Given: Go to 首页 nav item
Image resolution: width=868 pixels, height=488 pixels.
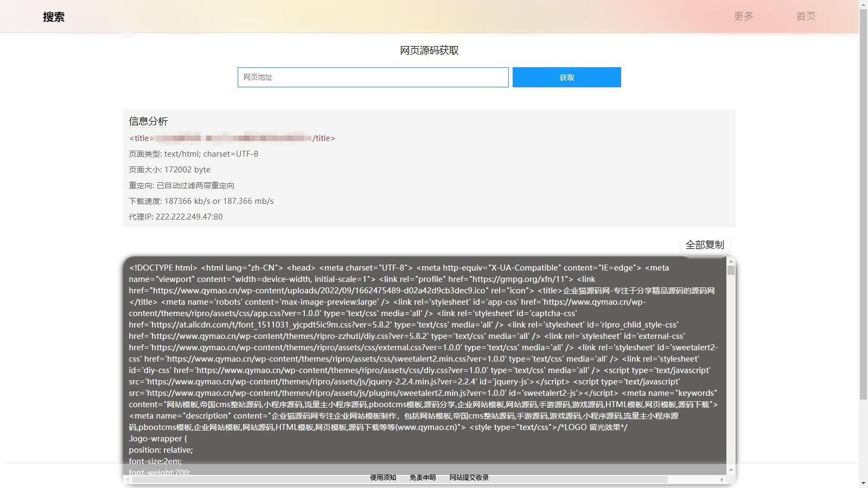Looking at the screenshot, I should (806, 16).
